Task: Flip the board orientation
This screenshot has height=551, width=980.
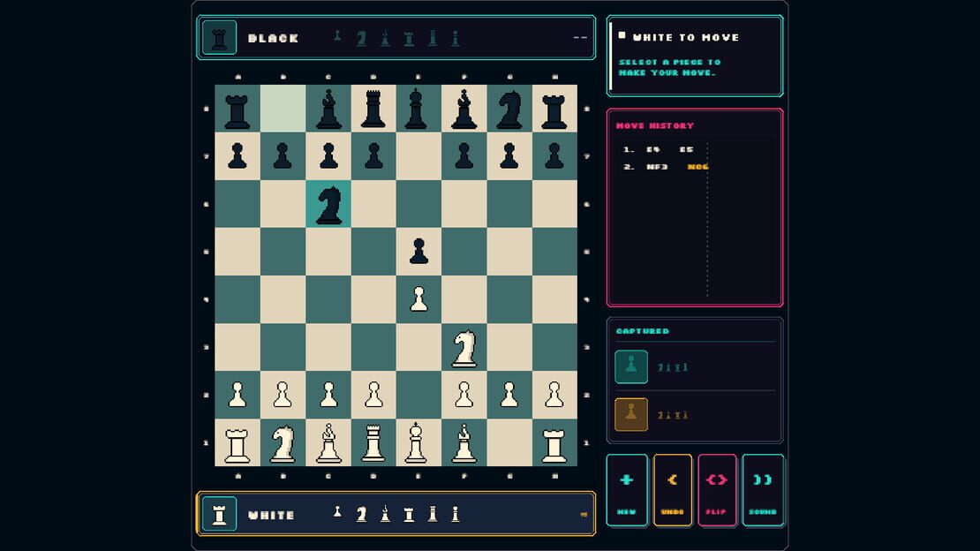Action: tap(717, 490)
